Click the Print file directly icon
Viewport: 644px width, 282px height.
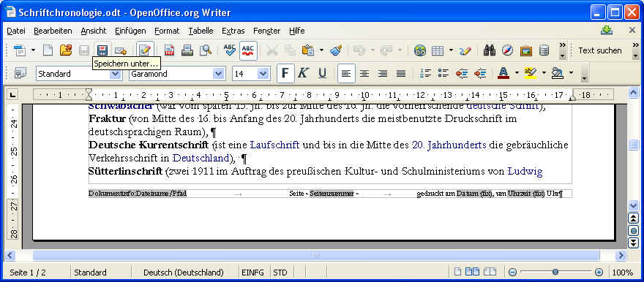click(187, 50)
